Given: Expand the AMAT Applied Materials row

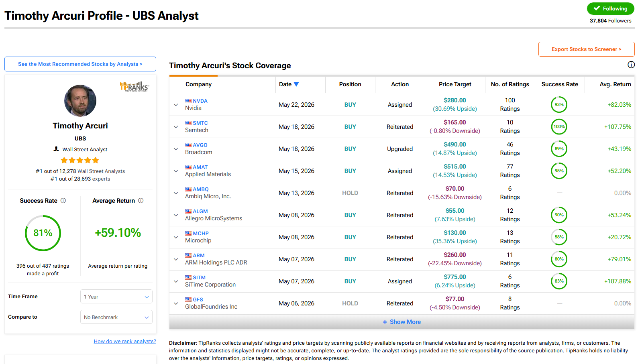Looking at the screenshot, I should point(176,171).
